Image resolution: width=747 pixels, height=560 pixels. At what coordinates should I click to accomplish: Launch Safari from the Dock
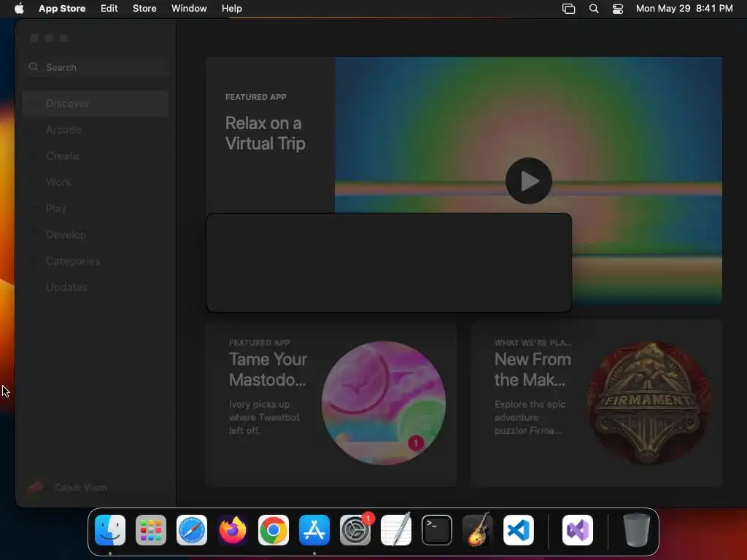click(x=192, y=530)
